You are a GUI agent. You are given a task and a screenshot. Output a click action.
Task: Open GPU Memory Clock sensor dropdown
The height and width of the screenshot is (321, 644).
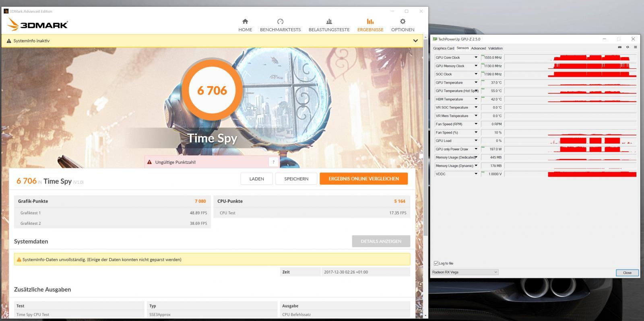[x=476, y=66]
